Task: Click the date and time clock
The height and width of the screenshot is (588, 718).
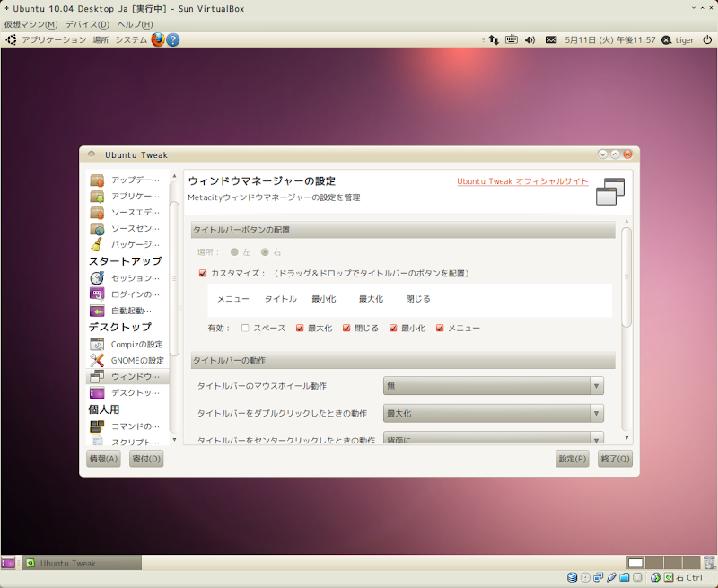Action: pyautogui.click(x=610, y=39)
